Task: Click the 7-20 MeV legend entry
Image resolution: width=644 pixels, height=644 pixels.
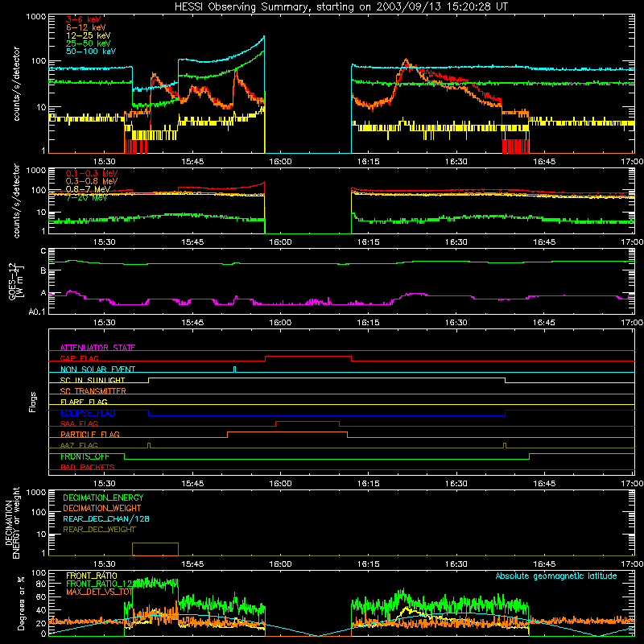Action: (x=87, y=197)
